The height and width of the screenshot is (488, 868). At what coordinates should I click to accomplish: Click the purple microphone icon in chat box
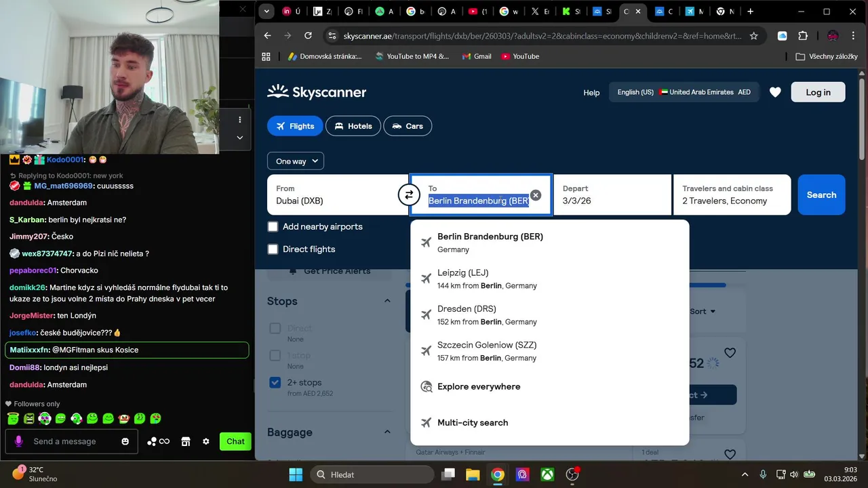[x=18, y=441]
